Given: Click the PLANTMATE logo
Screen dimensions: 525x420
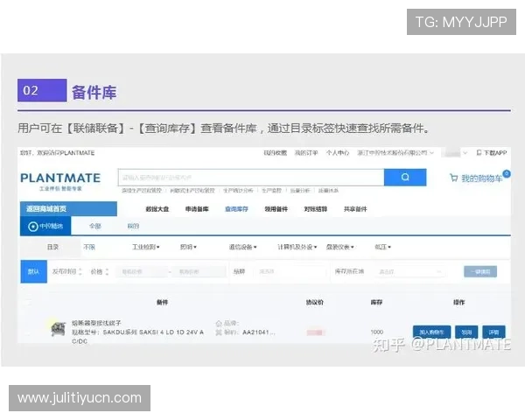Looking at the screenshot, I should pyautogui.click(x=60, y=178).
